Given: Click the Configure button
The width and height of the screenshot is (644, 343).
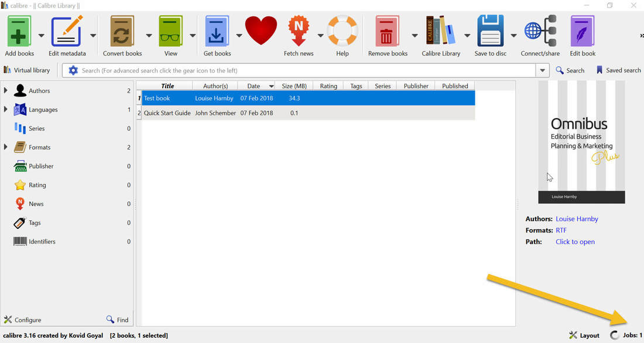Looking at the screenshot, I should pyautogui.click(x=22, y=320).
